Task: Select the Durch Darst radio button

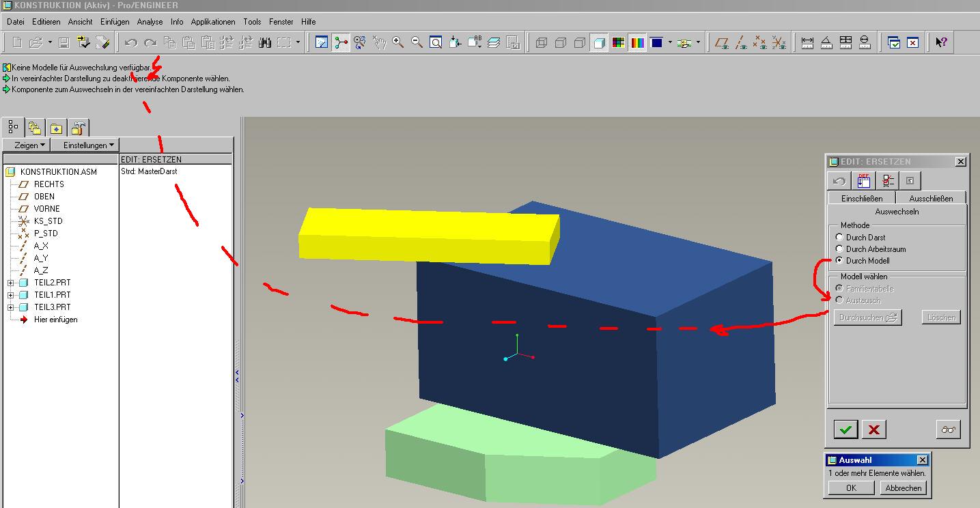Action: click(839, 238)
